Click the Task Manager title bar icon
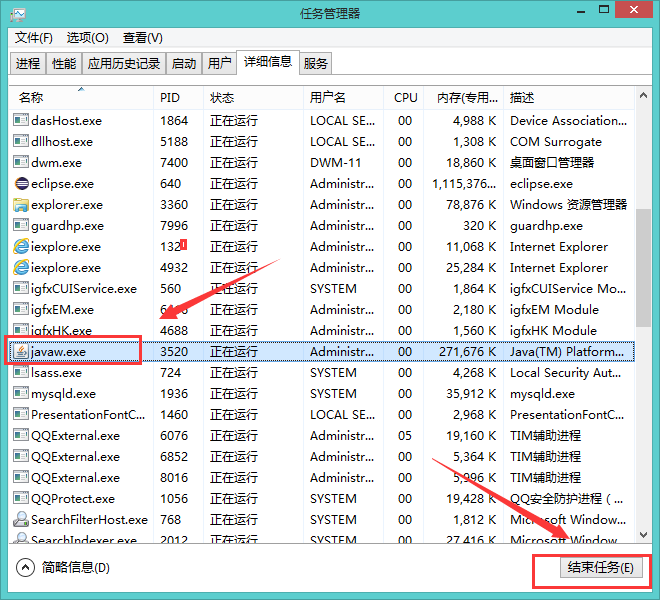660x600 pixels. (18, 14)
